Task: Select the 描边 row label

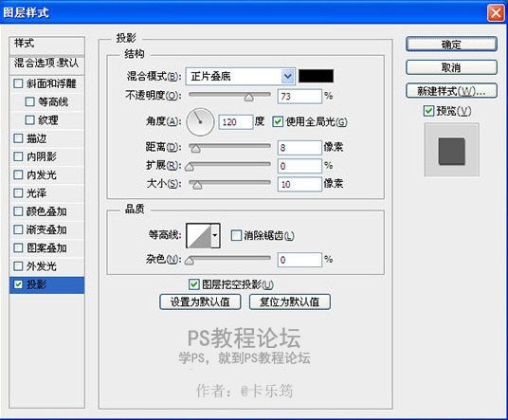Action: click(37, 138)
